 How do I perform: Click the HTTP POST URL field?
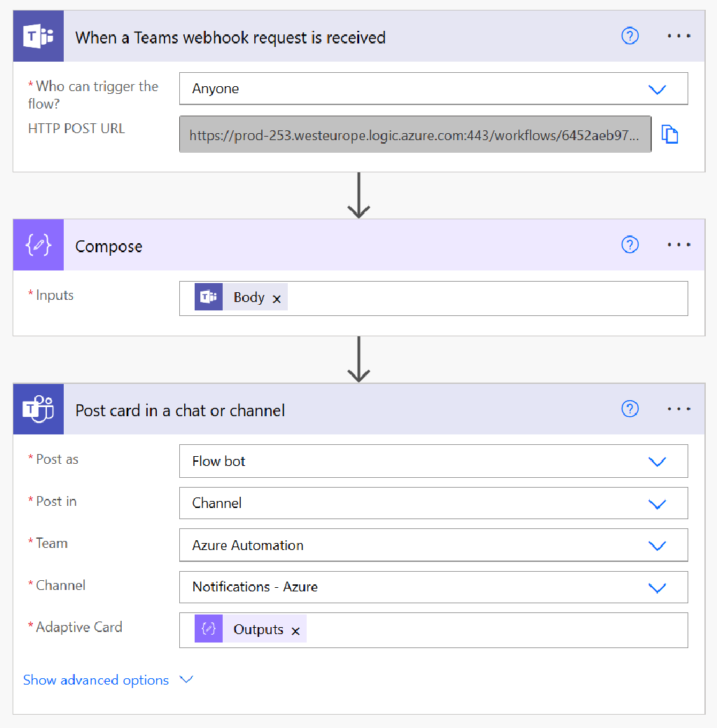pos(415,135)
